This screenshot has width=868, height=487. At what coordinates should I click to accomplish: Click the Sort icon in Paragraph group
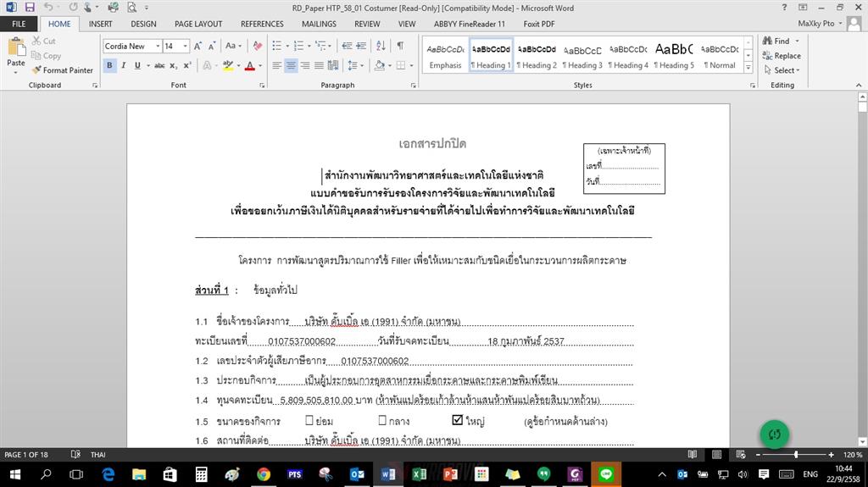pos(381,46)
